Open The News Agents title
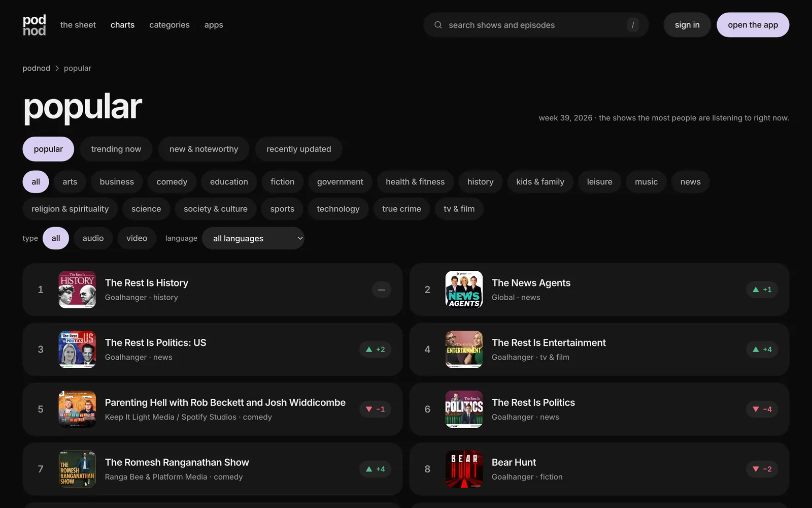The image size is (812, 508). click(x=531, y=283)
